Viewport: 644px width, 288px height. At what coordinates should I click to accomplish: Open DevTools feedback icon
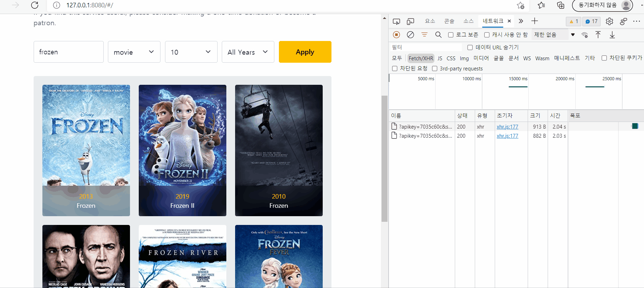pos(623,21)
